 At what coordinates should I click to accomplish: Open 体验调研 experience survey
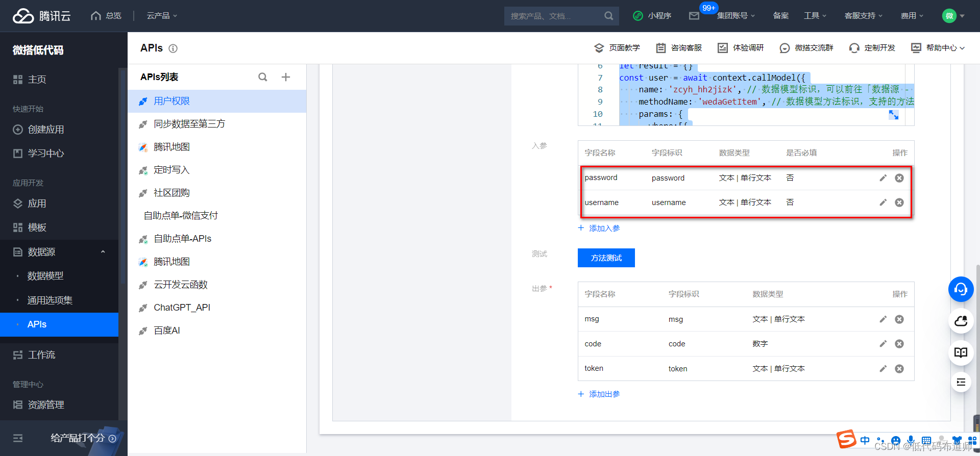(x=741, y=48)
